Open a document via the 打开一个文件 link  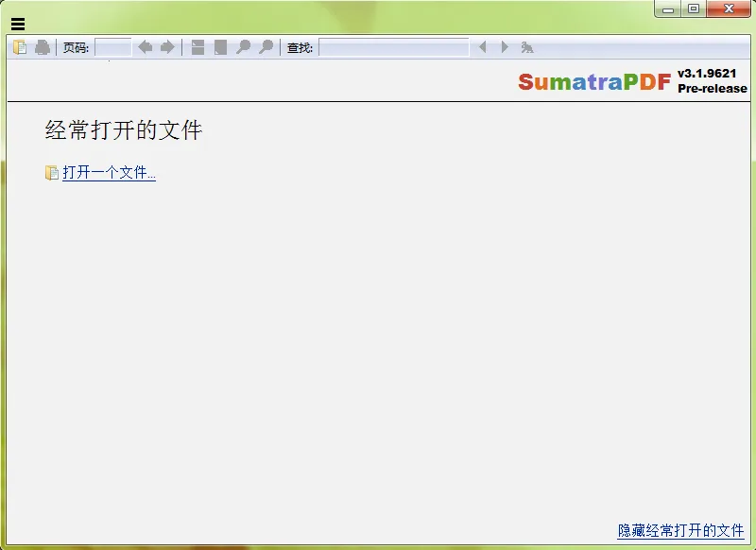107,172
